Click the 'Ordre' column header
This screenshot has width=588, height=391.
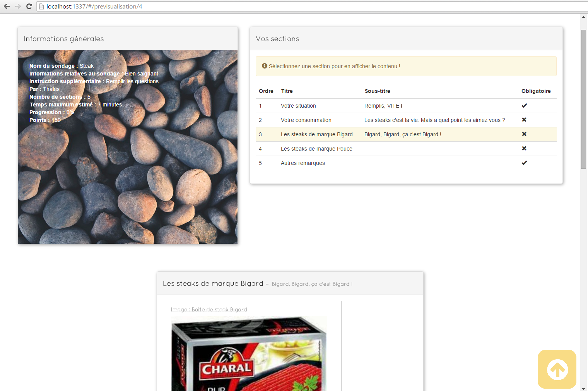(x=266, y=91)
